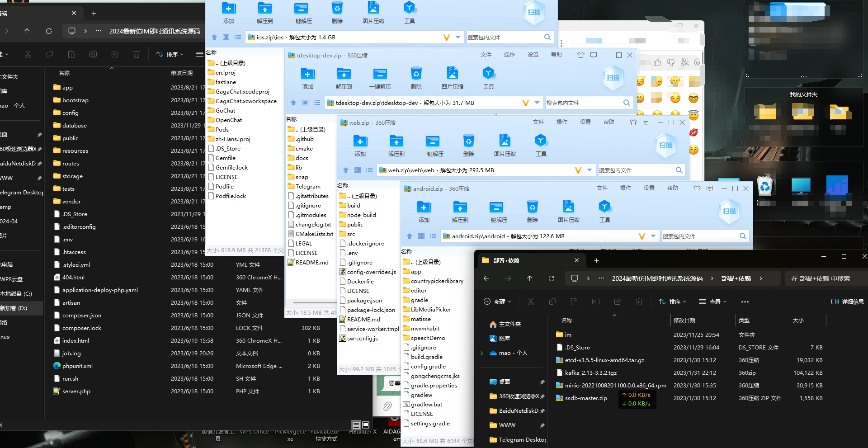This screenshot has height=448, width=868.
Task: Refresh the 部署+依赖 explorer window
Action: coord(551,278)
